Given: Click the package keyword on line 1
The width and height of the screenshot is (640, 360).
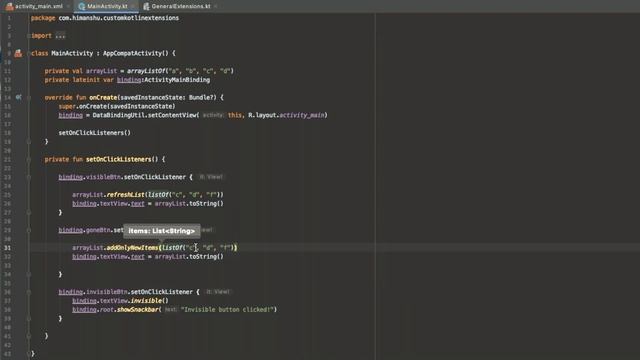Looking at the screenshot, I should point(43,18).
